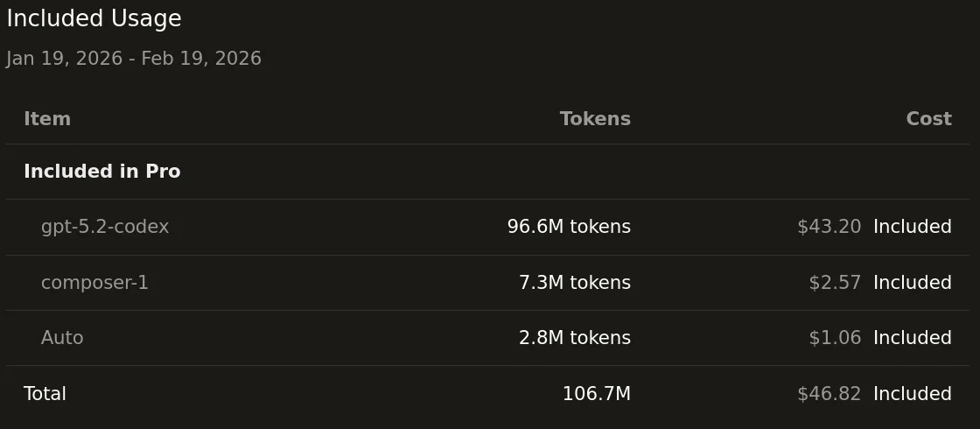Click the Auto model row label
Image resolution: width=980 pixels, height=429 pixels.
click(x=62, y=338)
